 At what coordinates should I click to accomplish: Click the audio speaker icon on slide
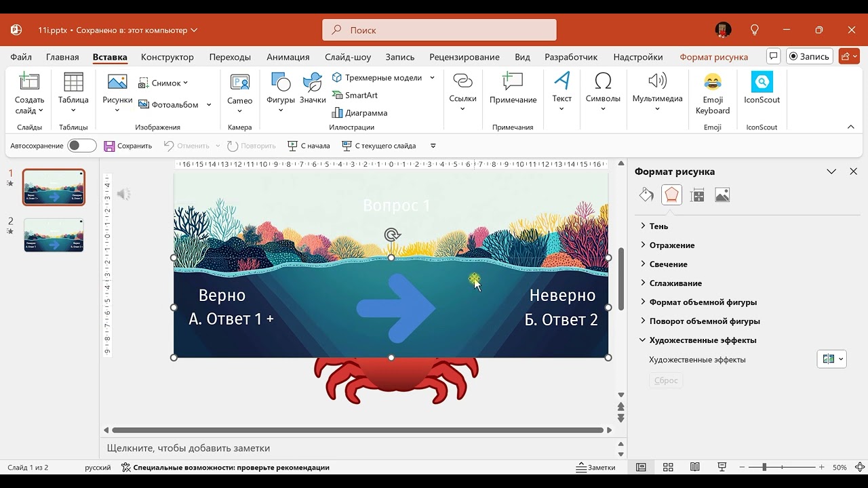point(123,195)
